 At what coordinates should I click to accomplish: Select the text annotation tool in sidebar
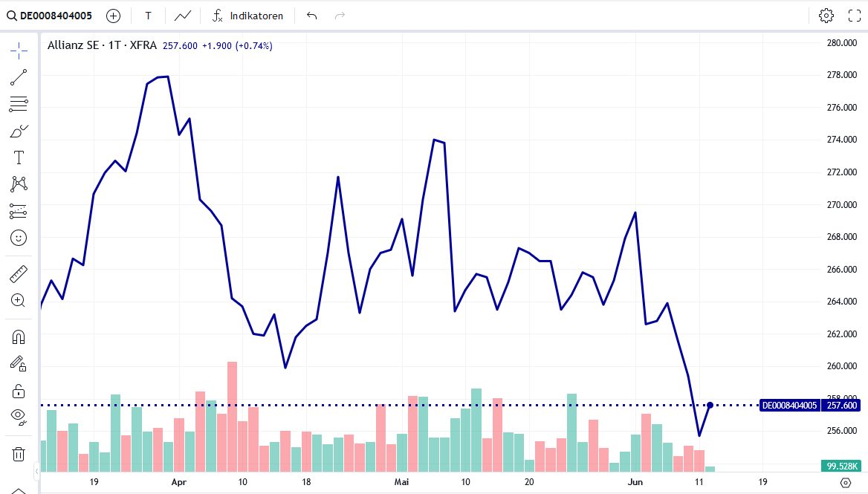[x=19, y=157]
